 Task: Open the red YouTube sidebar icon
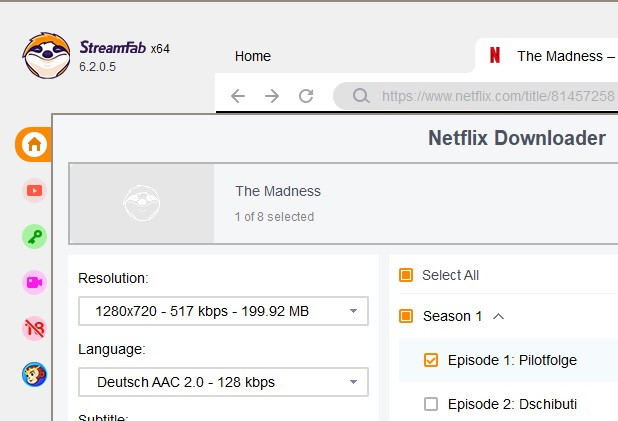coord(34,190)
